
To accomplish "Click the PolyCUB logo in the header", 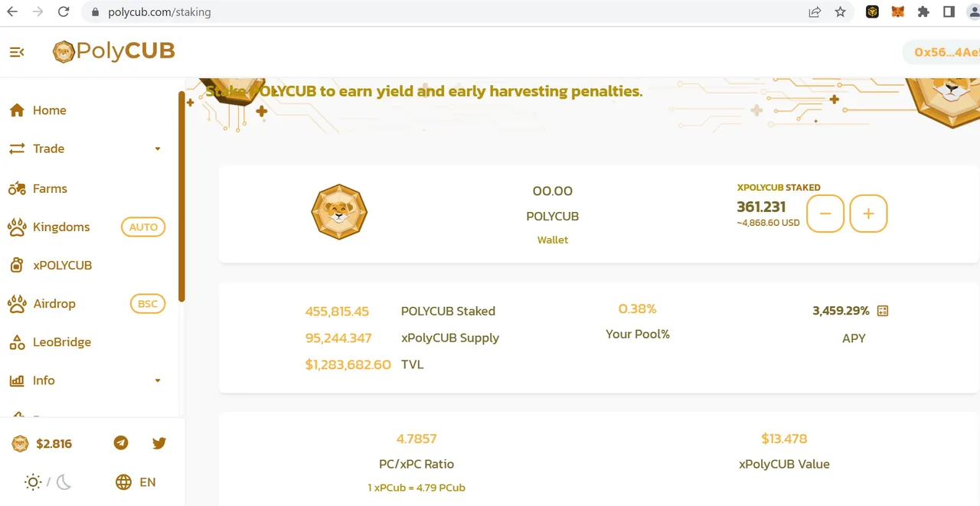I will point(113,51).
